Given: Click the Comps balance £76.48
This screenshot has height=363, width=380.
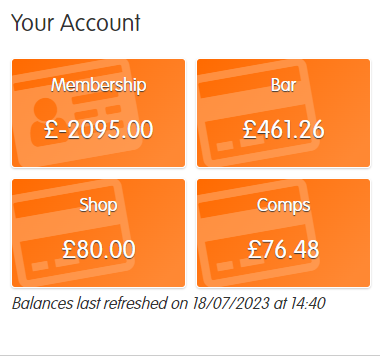Looking at the screenshot, I should click(283, 249).
